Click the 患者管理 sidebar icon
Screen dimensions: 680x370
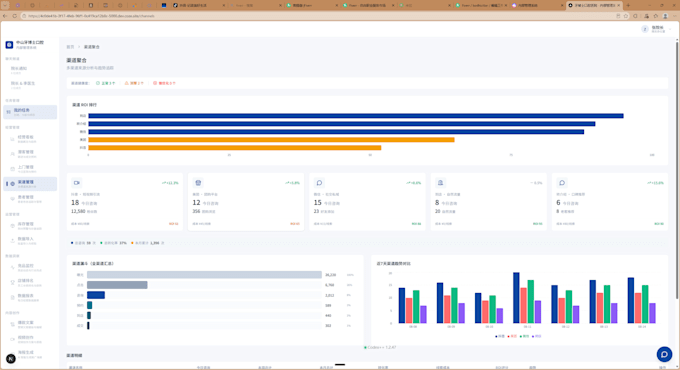pos(12,199)
